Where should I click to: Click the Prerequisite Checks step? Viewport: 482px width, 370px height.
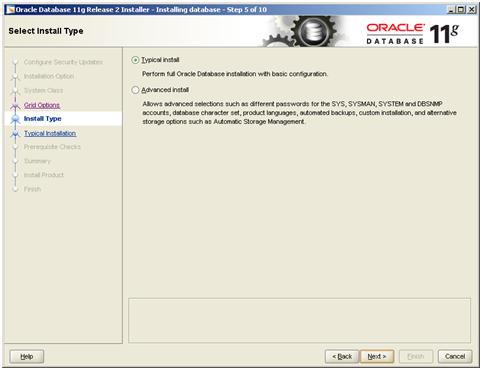point(52,147)
